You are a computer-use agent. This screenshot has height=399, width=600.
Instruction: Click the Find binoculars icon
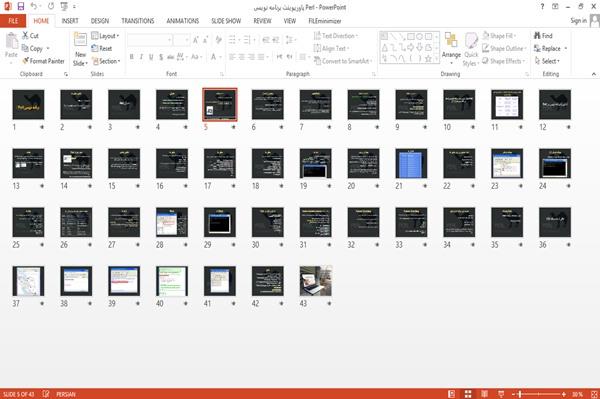point(537,36)
